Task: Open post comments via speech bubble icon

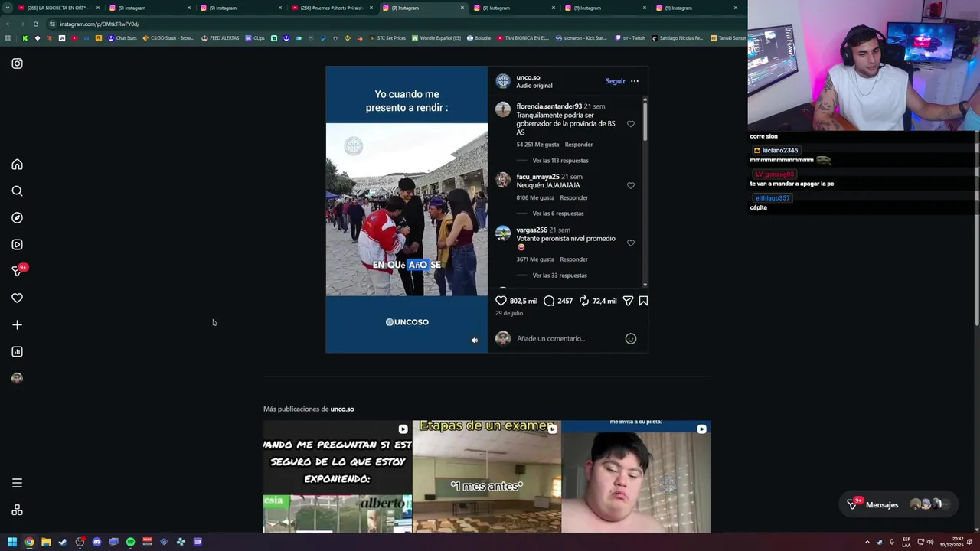Action: coord(549,301)
